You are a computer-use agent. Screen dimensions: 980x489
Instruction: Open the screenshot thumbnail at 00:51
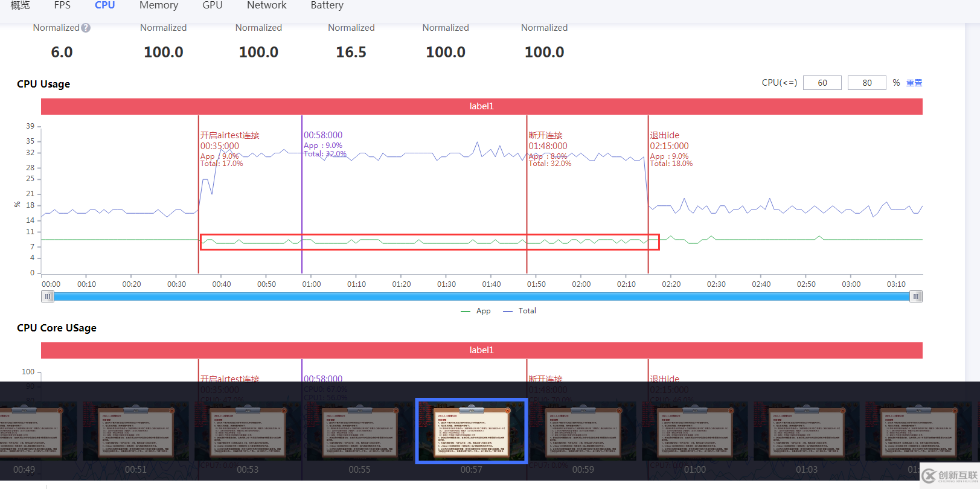[136, 432]
